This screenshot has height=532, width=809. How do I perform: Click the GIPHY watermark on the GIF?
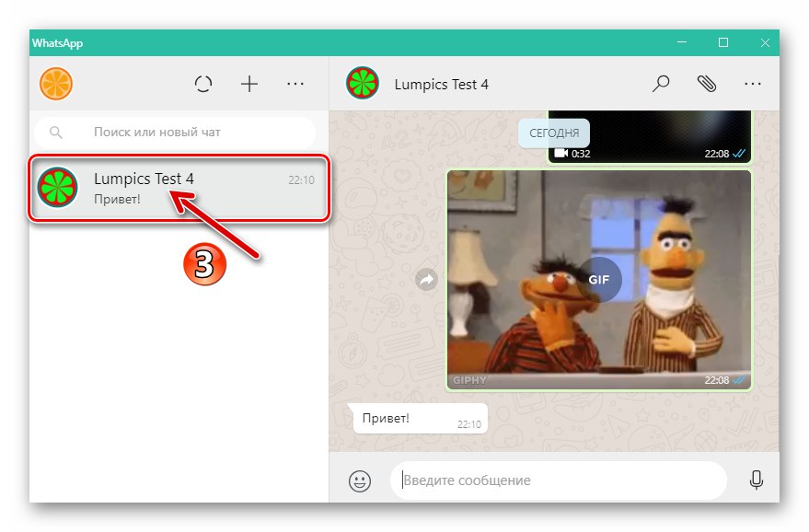click(469, 378)
